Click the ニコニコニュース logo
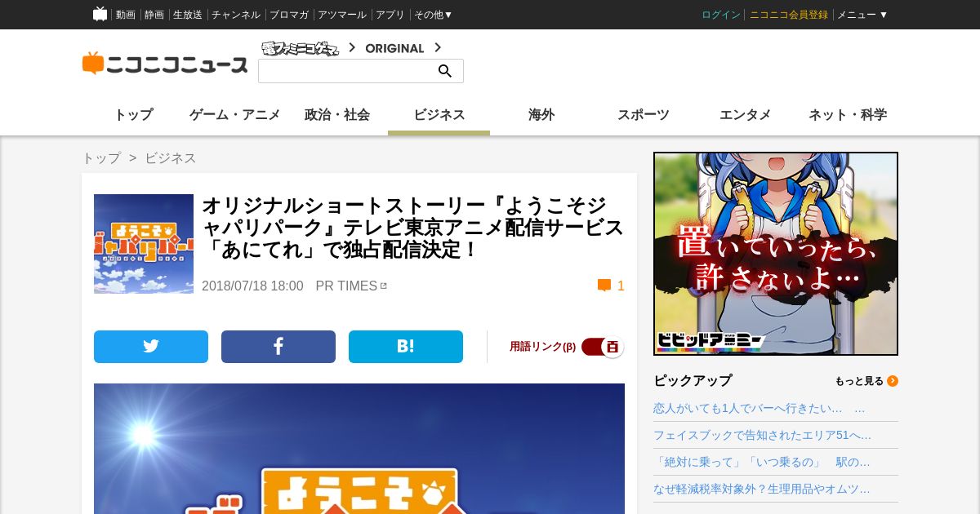The height and width of the screenshot is (514, 980). (165, 64)
